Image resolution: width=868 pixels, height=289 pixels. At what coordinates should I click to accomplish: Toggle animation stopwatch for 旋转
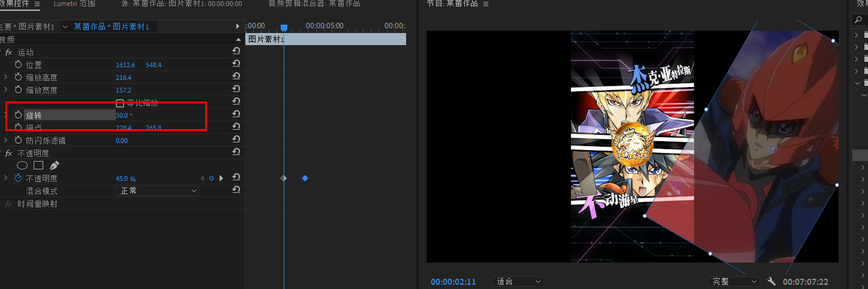tap(18, 115)
